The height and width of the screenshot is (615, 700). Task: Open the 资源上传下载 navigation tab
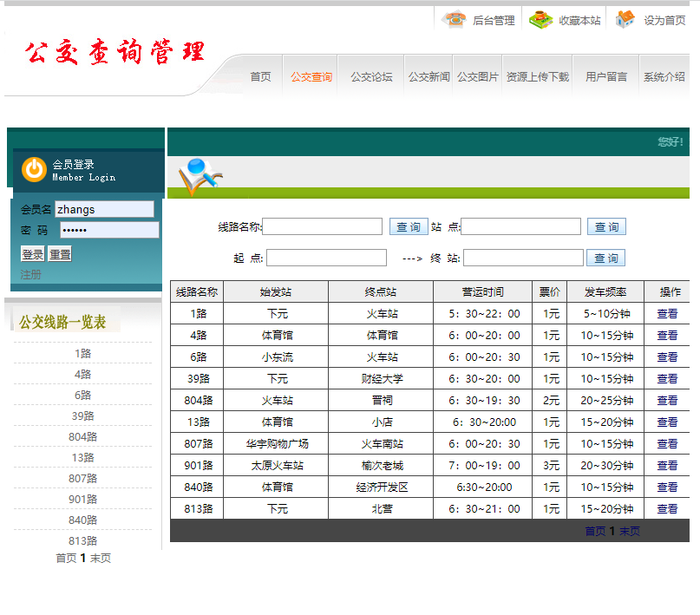538,76
